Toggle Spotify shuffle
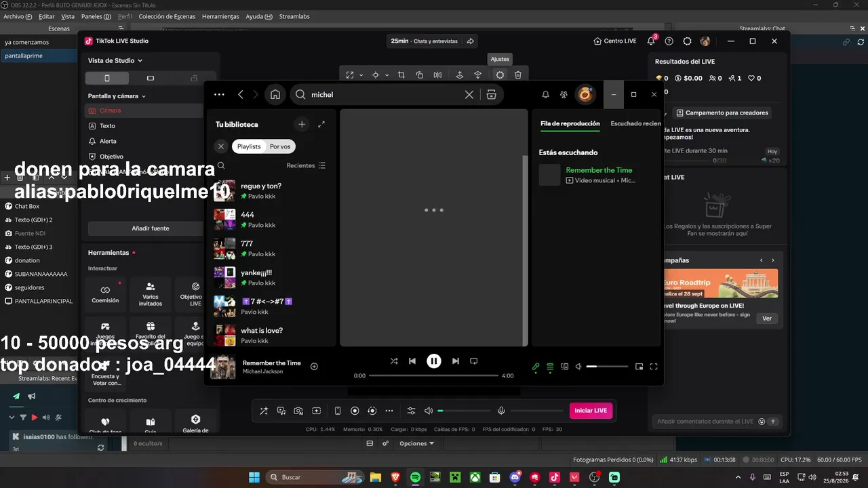 click(x=394, y=361)
